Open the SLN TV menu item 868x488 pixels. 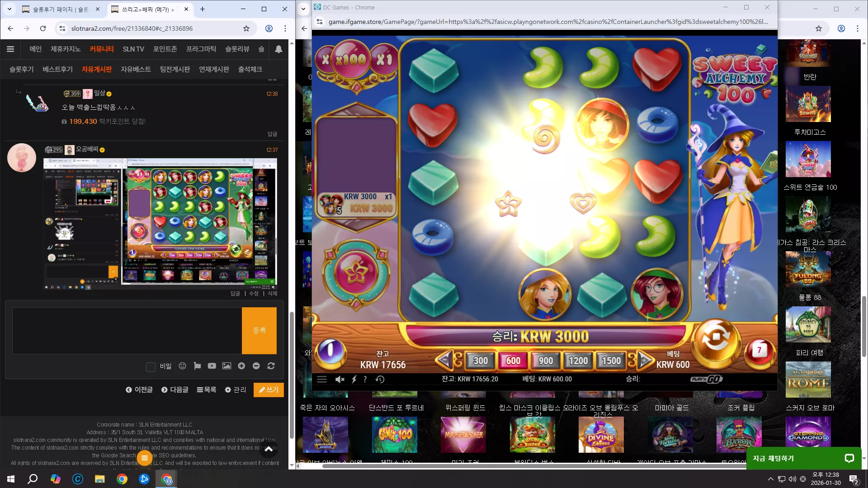[x=133, y=49]
